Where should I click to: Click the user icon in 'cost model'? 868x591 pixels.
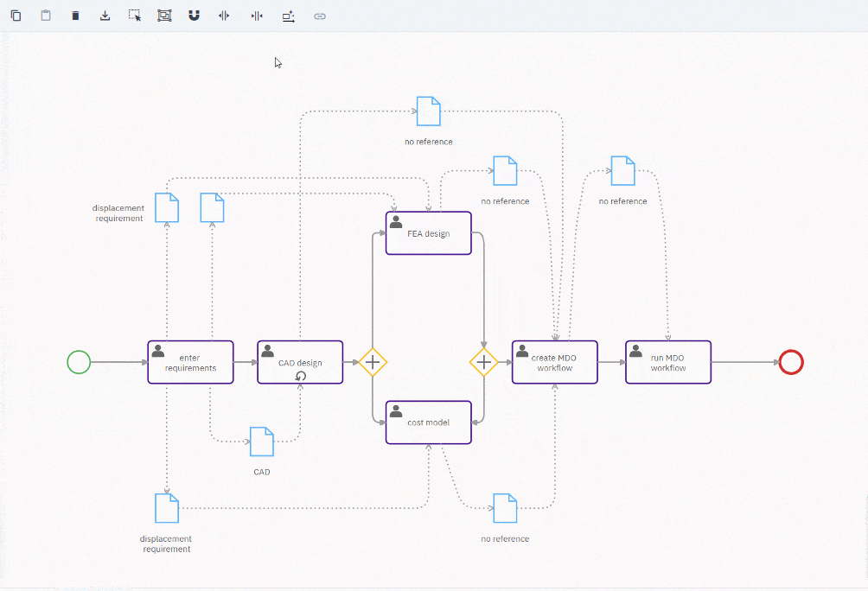point(396,411)
